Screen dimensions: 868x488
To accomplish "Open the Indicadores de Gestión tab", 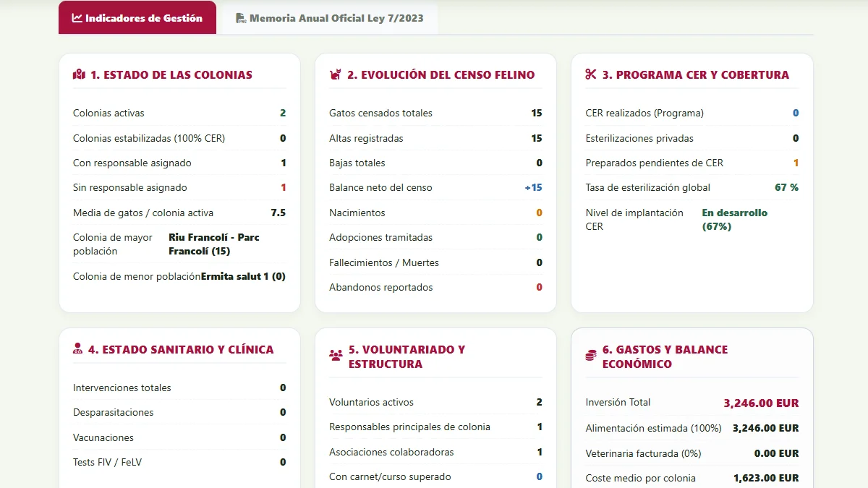I will [x=137, y=18].
